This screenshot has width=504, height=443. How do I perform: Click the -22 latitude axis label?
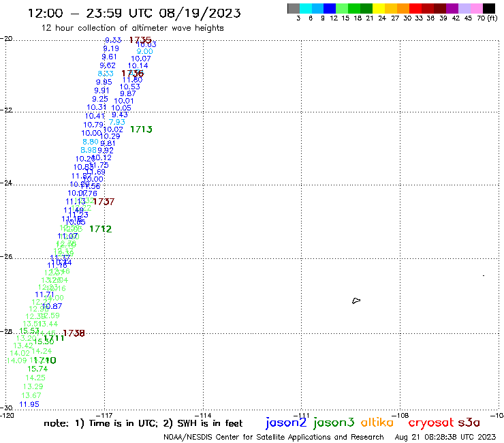pyautogui.click(x=6, y=110)
